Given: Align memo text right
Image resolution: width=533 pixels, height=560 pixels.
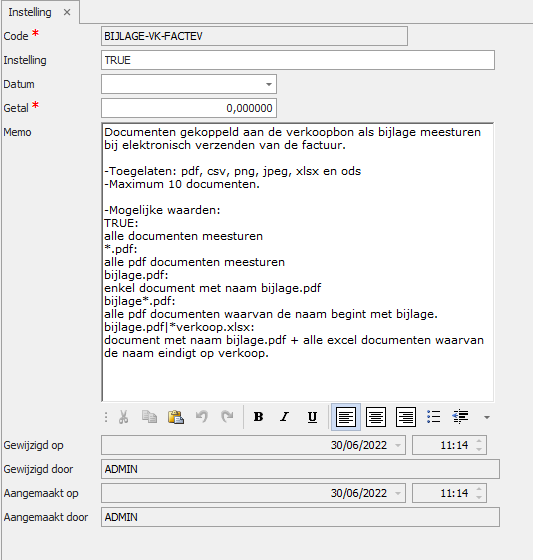Looking at the screenshot, I should tap(406, 417).
